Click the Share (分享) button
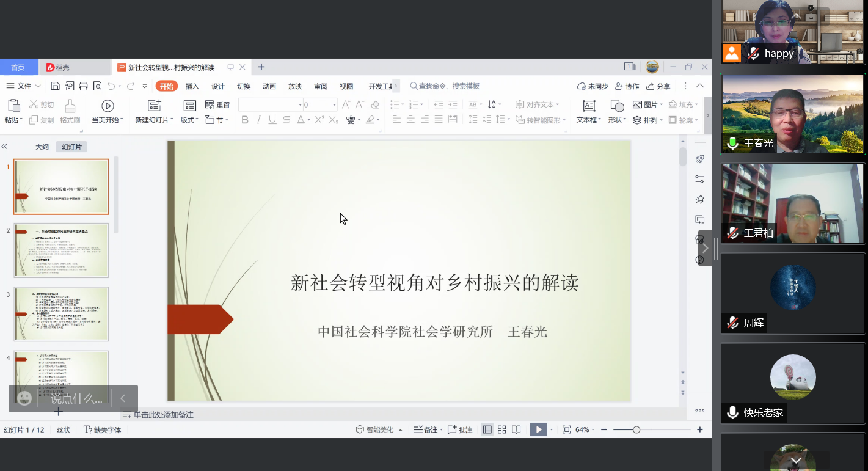Viewport: 868px width, 471px height. click(x=658, y=86)
